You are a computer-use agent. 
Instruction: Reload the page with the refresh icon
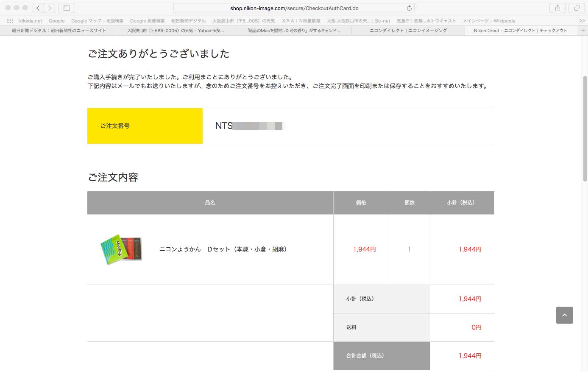click(x=409, y=8)
